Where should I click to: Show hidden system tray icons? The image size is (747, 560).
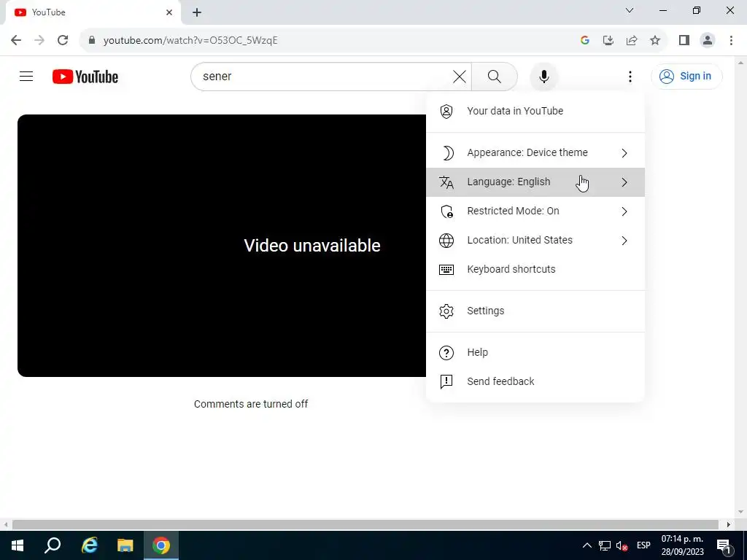click(587, 545)
